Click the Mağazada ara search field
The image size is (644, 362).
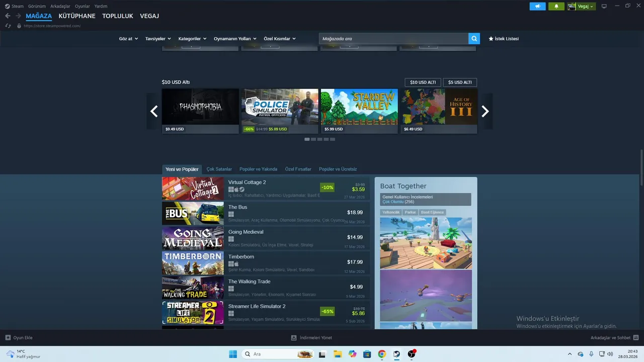[x=393, y=39]
